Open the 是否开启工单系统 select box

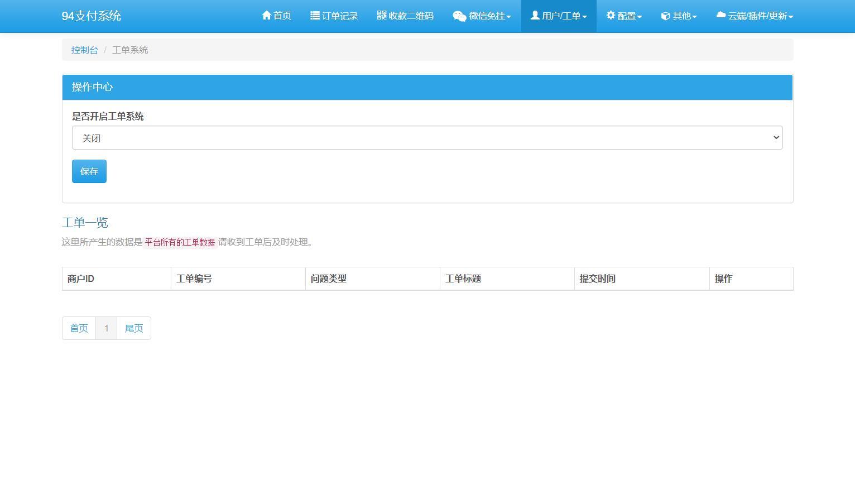427,137
